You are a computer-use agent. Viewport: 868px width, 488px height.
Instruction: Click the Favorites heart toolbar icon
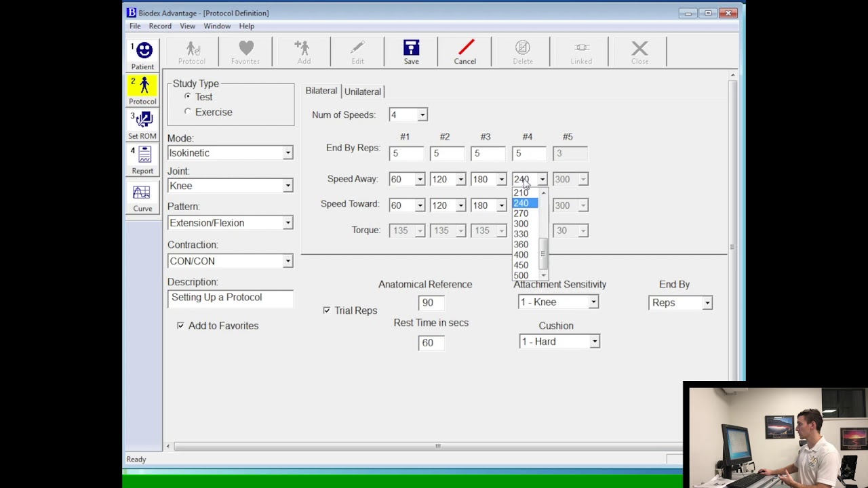coord(245,52)
